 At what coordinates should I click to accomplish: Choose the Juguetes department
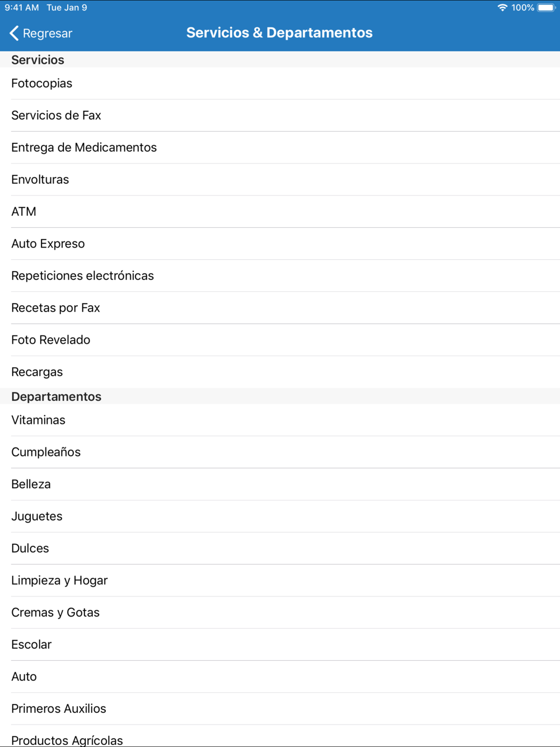[x=280, y=516]
